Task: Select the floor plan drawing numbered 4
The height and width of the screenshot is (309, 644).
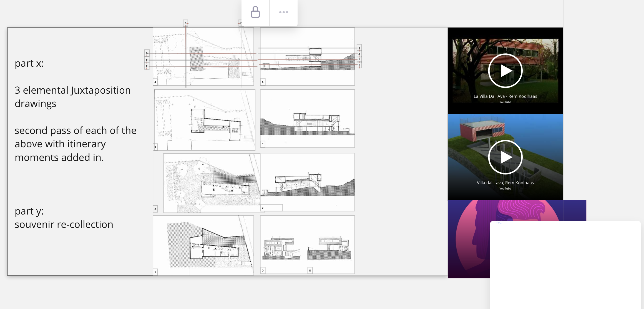Action: [x=203, y=56]
